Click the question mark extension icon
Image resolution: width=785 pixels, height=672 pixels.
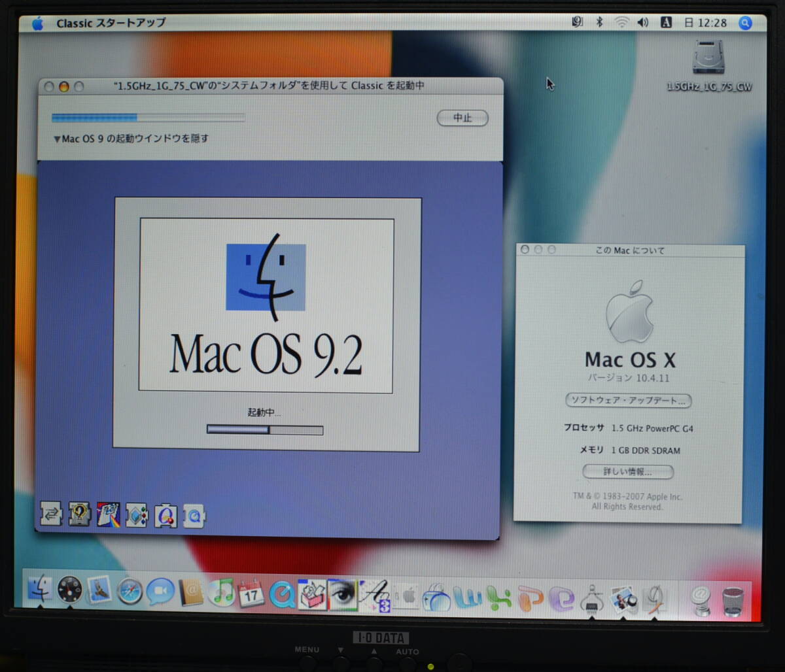pyautogui.click(x=79, y=514)
